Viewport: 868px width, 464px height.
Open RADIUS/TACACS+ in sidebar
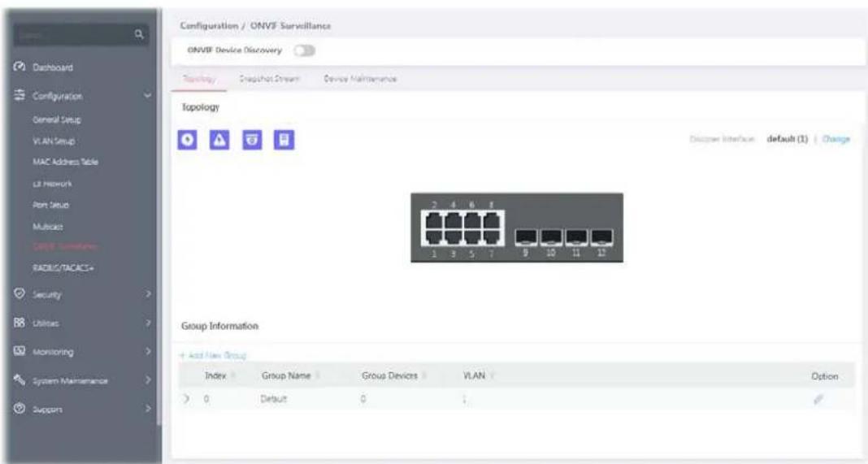(63, 268)
